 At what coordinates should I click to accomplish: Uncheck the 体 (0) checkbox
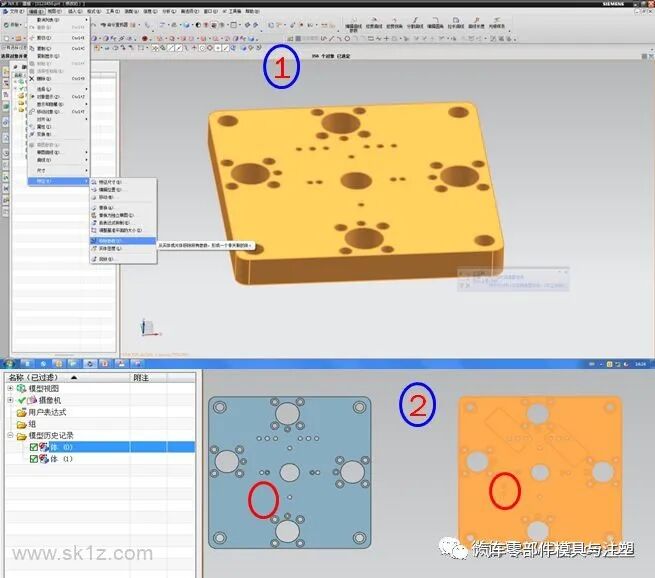click(x=34, y=447)
